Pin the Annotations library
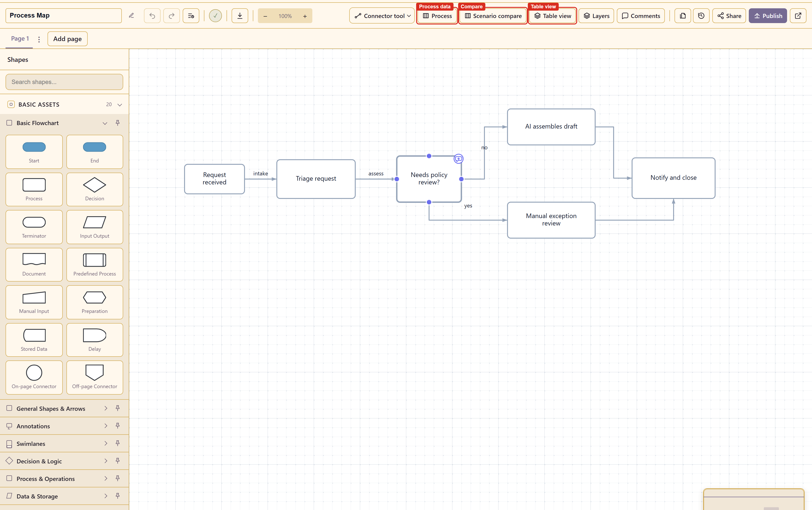The width and height of the screenshot is (812, 510). pos(118,426)
